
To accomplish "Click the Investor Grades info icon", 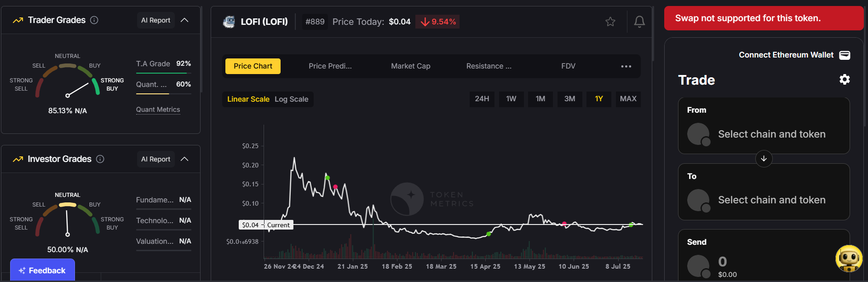I will (x=100, y=159).
